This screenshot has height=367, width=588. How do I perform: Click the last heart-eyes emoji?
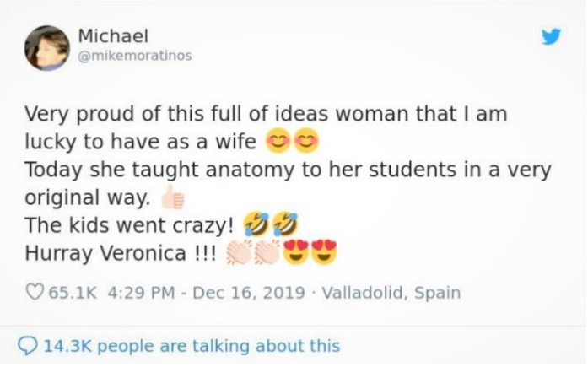pos(325,252)
